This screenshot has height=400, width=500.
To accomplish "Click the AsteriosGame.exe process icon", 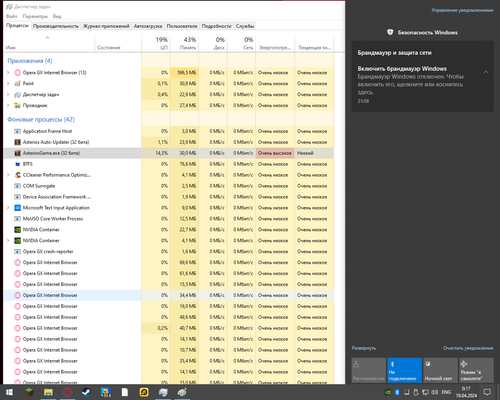I will click(x=18, y=153).
